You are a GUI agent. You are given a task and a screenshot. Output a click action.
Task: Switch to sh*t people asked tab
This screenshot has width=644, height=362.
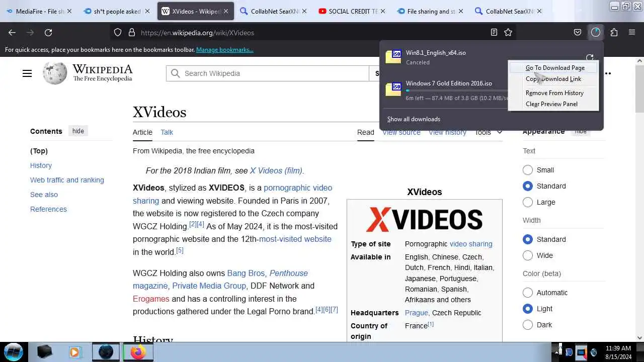tap(116, 11)
